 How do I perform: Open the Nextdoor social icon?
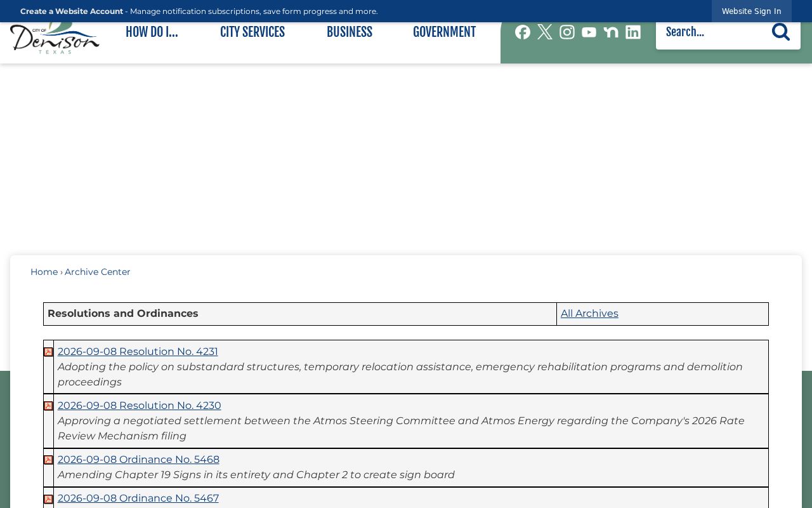click(611, 32)
